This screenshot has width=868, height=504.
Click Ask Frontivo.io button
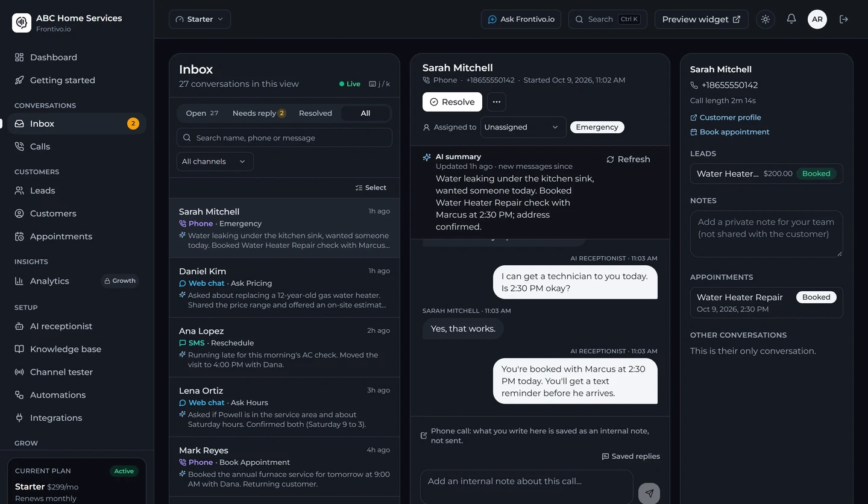click(521, 19)
